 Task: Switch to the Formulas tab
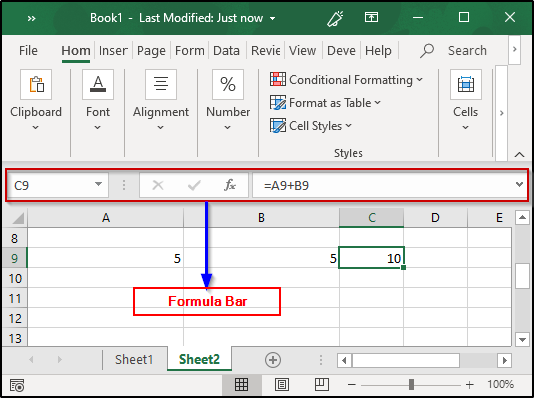click(190, 51)
